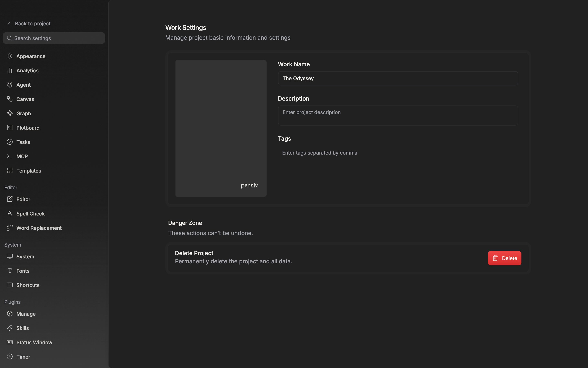
Task: Click the search magnifier icon
Action: pos(9,38)
